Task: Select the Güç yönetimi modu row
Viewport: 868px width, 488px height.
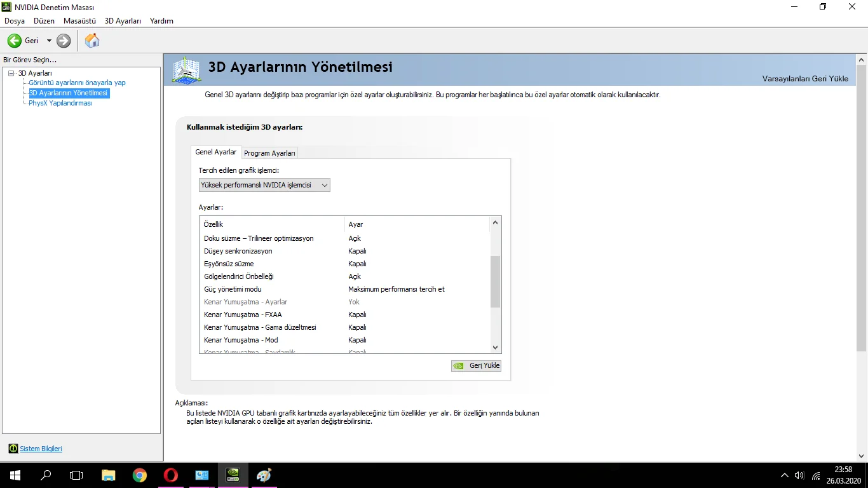Action: point(345,289)
